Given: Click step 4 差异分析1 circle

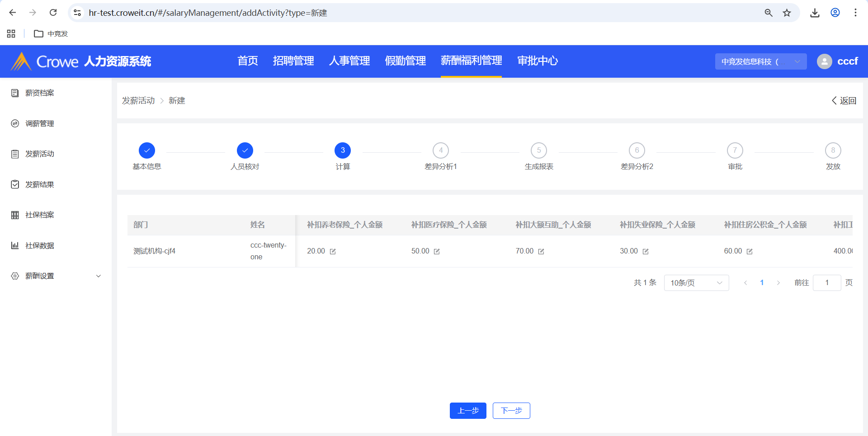Looking at the screenshot, I should click(441, 150).
